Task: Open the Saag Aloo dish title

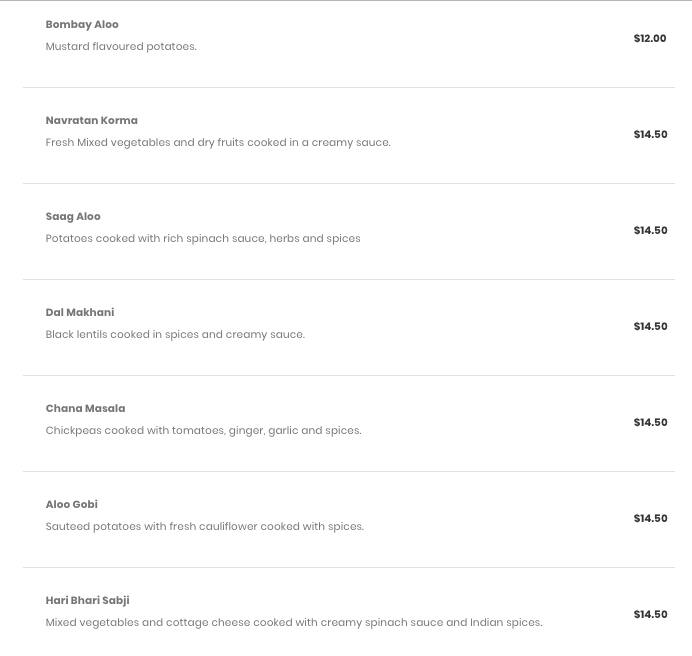Action: click(x=73, y=216)
